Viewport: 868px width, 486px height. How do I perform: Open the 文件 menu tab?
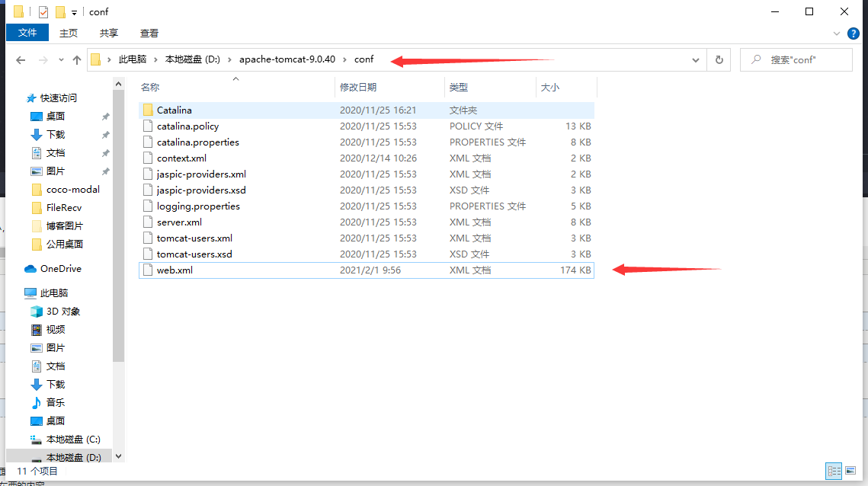pyautogui.click(x=27, y=34)
